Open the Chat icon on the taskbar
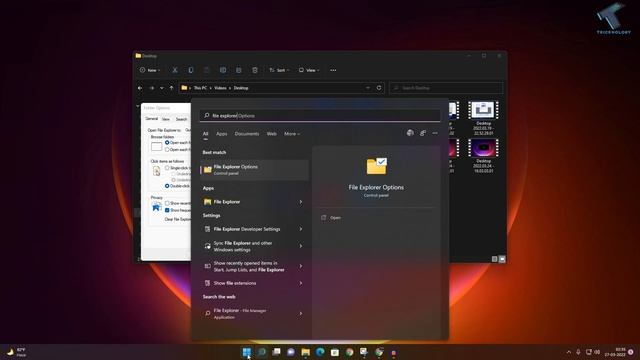 click(291, 352)
